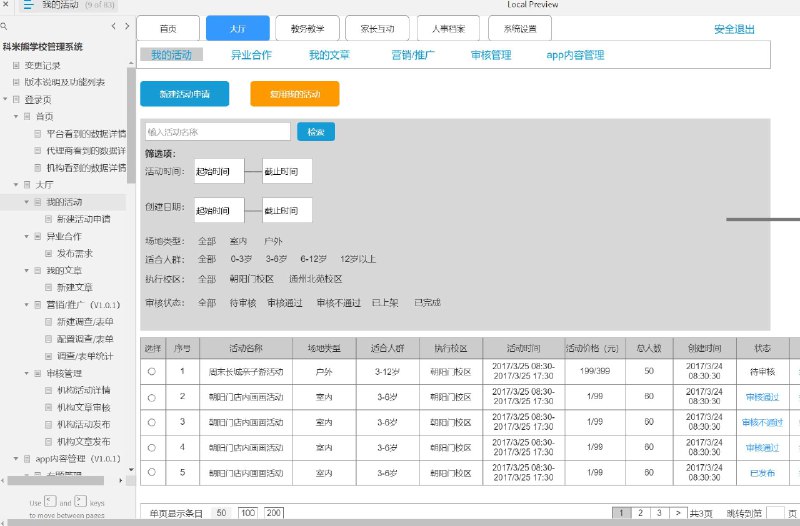
Task: Click the blue 新建活动申请 button
Action: [x=185, y=94]
